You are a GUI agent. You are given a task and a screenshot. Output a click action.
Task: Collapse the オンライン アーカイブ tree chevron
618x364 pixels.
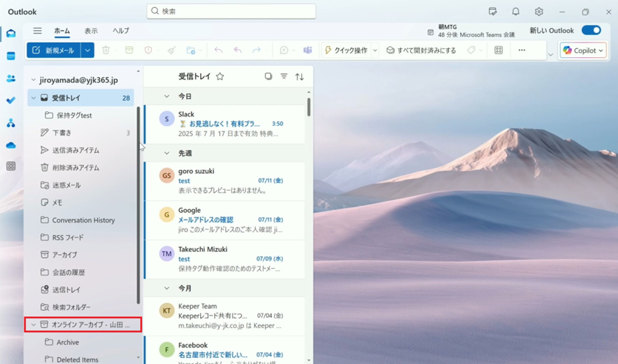point(34,325)
